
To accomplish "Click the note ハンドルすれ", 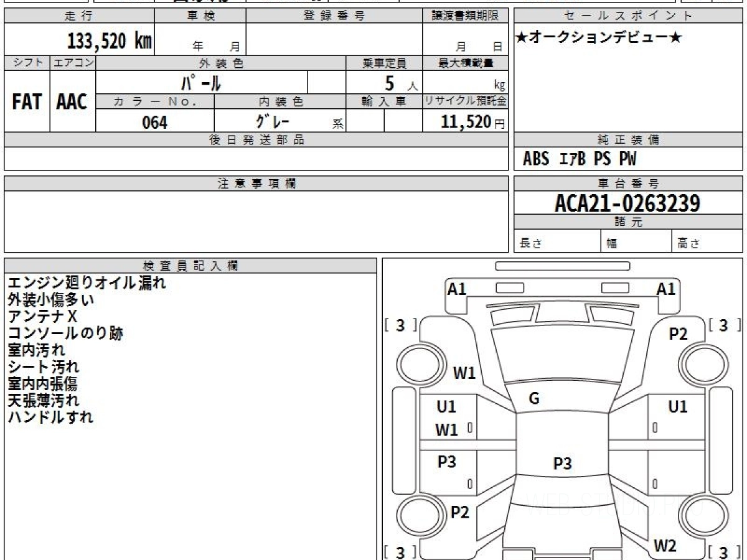I will [x=50, y=418].
